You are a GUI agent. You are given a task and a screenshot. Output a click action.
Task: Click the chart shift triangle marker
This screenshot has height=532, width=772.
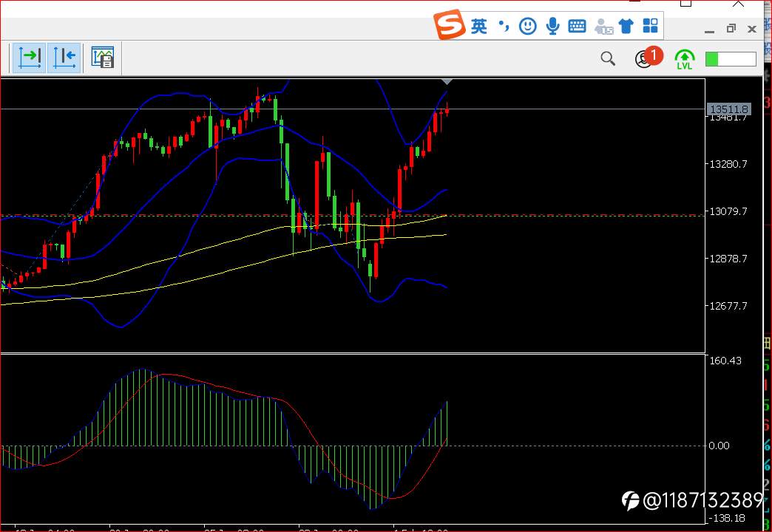[447, 82]
